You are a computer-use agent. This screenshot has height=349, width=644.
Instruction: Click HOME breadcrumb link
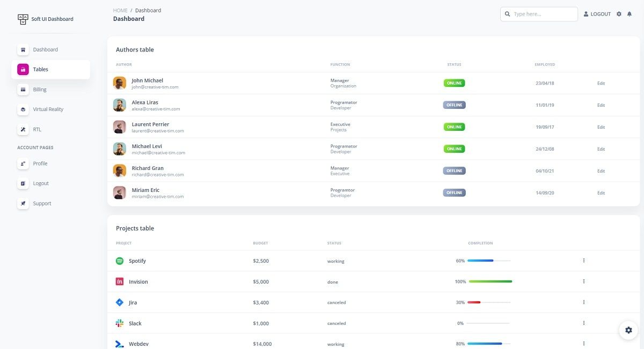tap(120, 10)
